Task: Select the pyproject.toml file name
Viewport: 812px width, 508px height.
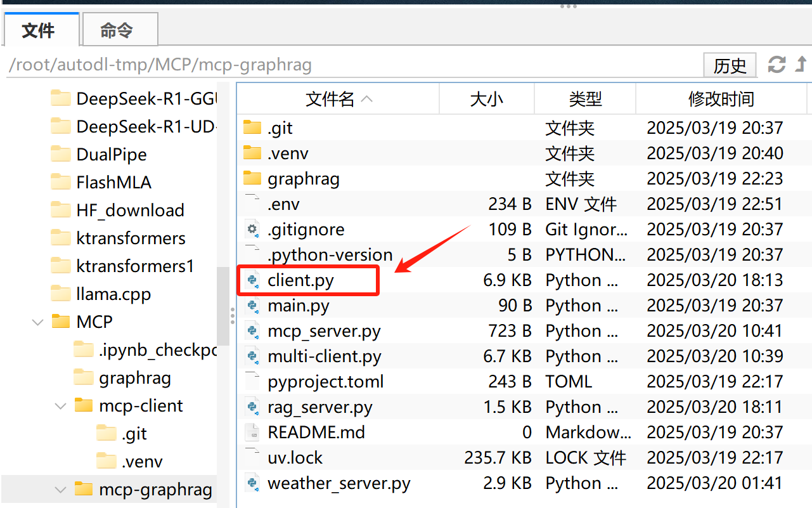Action: click(326, 382)
